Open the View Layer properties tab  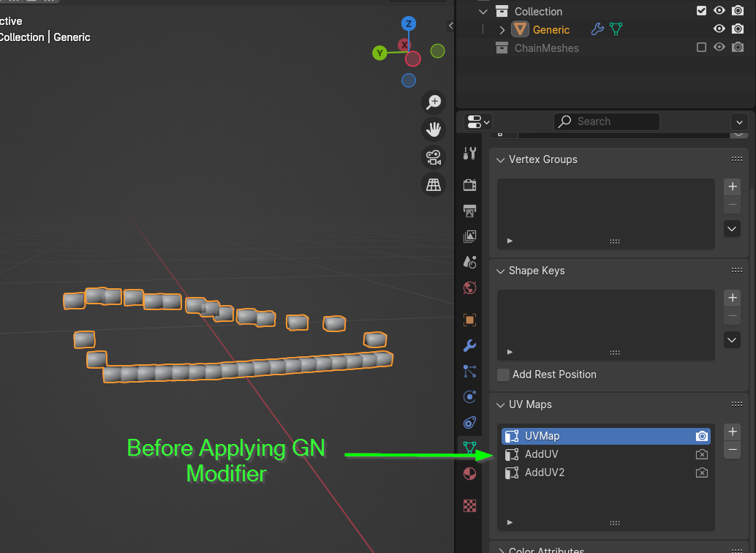tap(469, 236)
